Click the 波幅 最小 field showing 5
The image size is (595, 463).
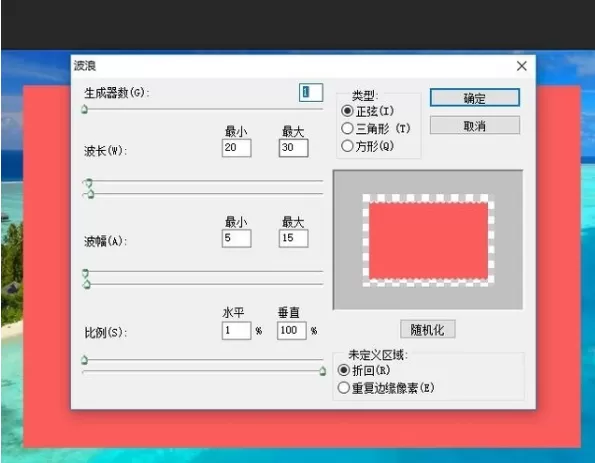[236, 238]
